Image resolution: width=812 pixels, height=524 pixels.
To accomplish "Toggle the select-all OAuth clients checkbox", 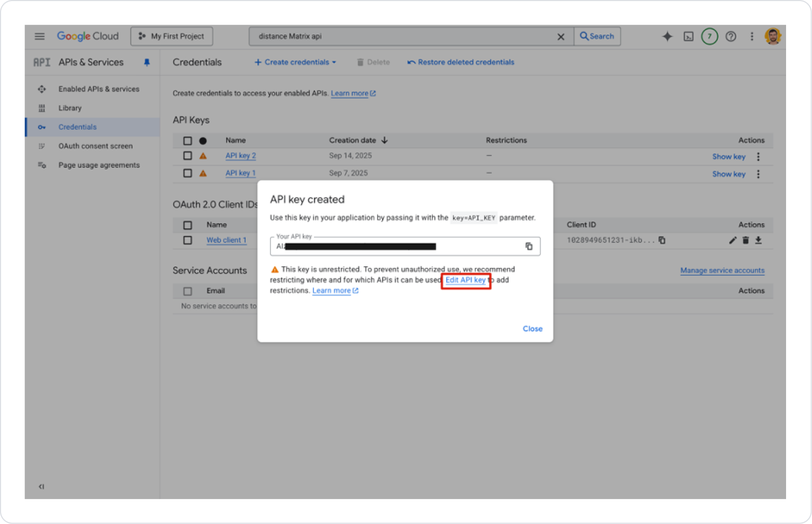I will (187, 225).
